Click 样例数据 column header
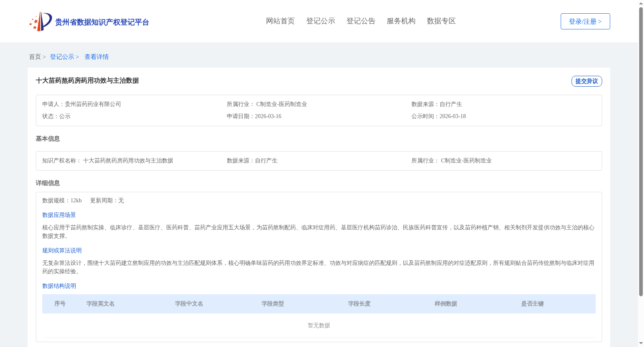The height and width of the screenshot is (347, 644). coord(446,303)
